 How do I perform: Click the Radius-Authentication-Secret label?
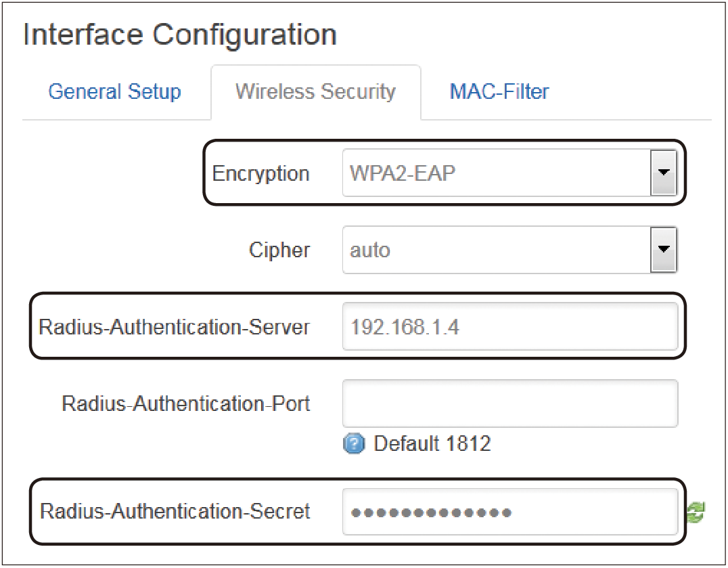point(175,511)
